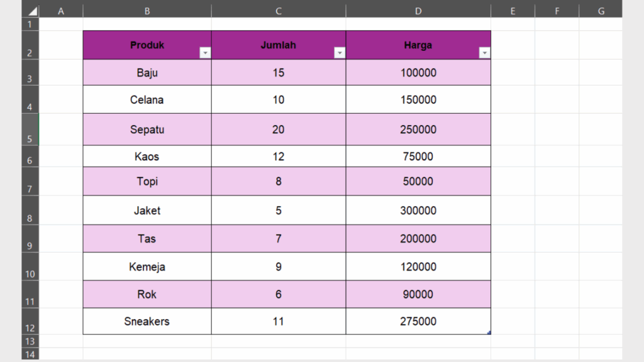This screenshot has height=362, width=644.
Task: Open the Jumlah column filter dropdown
Action: click(340, 53)
